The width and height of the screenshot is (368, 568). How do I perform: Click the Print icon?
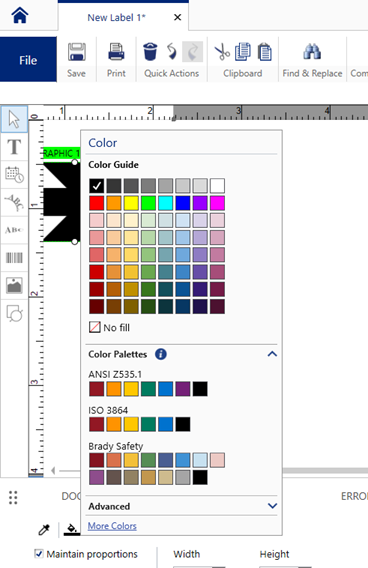[x=116, y=52]
